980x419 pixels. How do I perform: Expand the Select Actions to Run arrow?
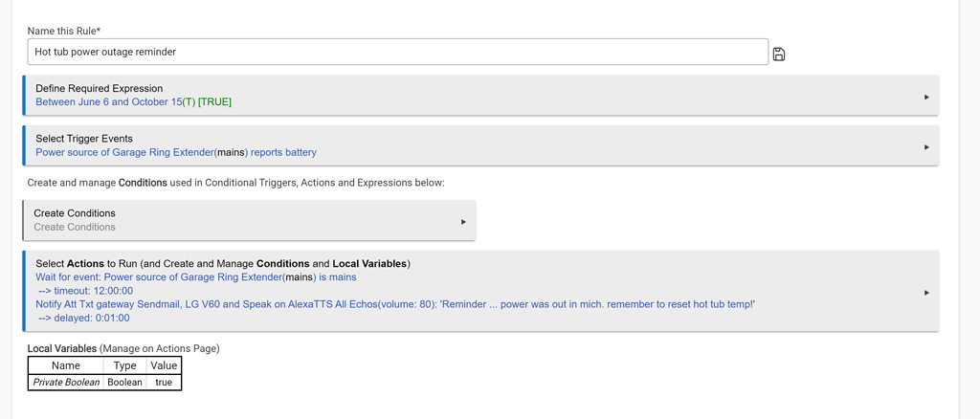coord(925,293)
